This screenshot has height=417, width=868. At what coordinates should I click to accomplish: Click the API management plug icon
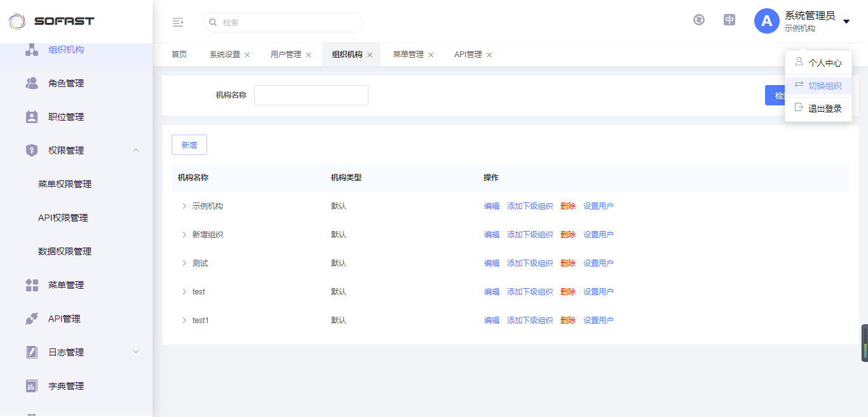pos(32,319)
